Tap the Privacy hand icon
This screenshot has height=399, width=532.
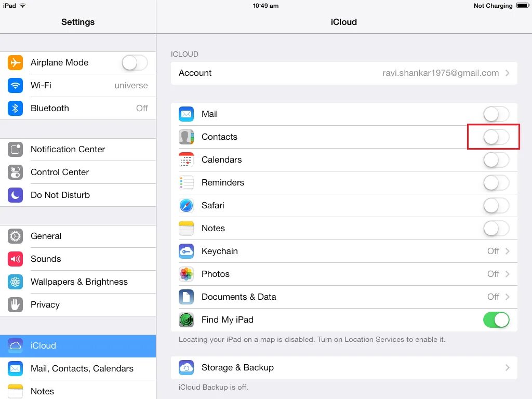tap(15, 304)
